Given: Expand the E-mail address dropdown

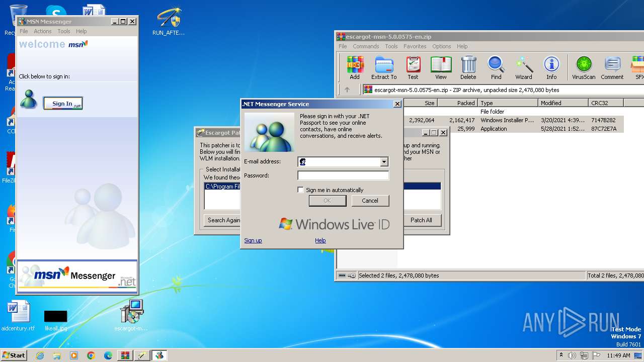Looking at the screenshot, I should [384, 162].
